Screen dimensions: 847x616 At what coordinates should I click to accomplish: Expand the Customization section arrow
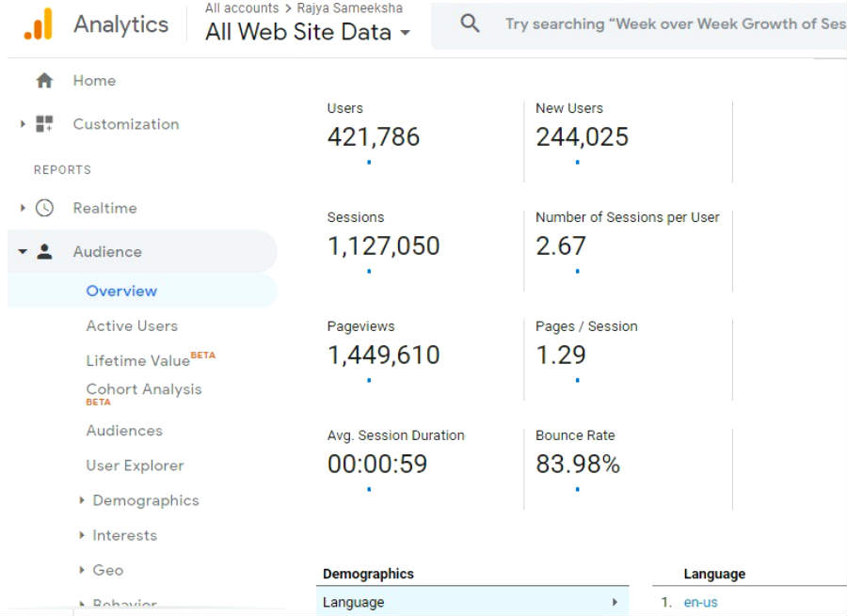tap(23, 123)
